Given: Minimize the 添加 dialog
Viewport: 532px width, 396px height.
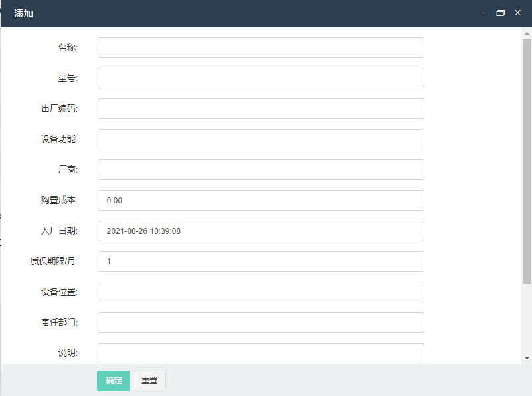Looking at the screenshot, I should pyautogui.click(x=483, y=13).
